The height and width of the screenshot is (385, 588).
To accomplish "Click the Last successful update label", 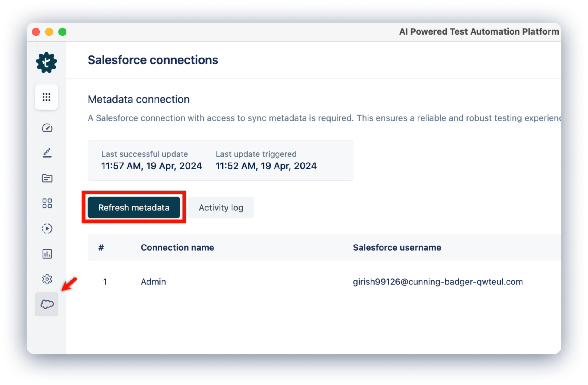I will 145,154.
